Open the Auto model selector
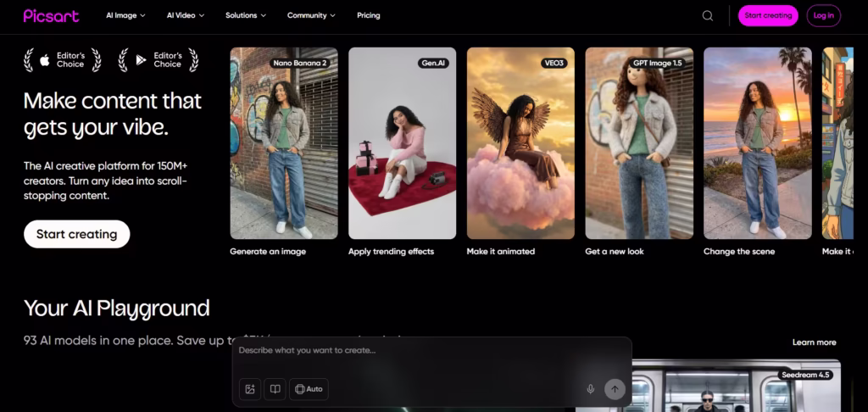The image size is (868, 412). click(x=309, y=389)
